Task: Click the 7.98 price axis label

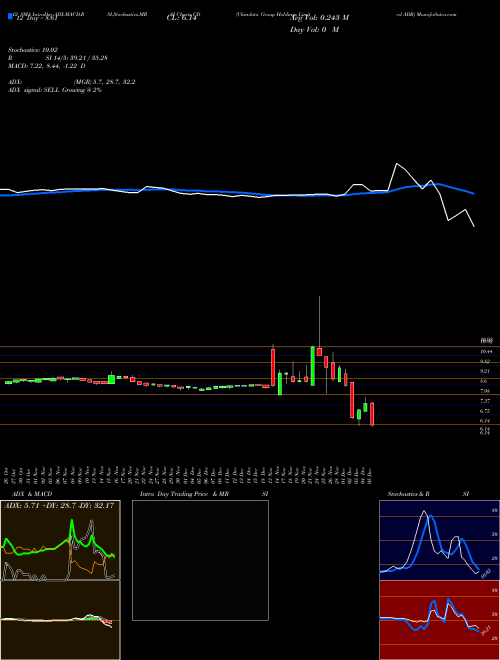Action: (485, 391)
